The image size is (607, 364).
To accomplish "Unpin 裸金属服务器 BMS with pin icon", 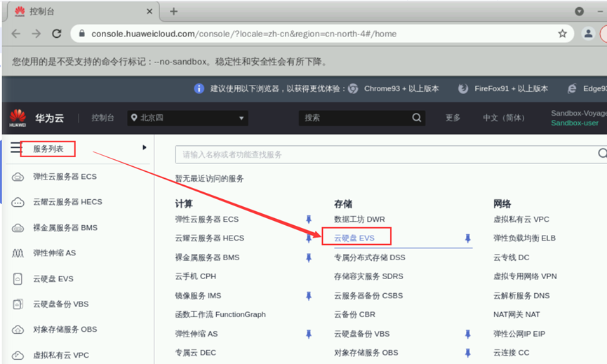I will pyautogui.click(x=309, y=257).
